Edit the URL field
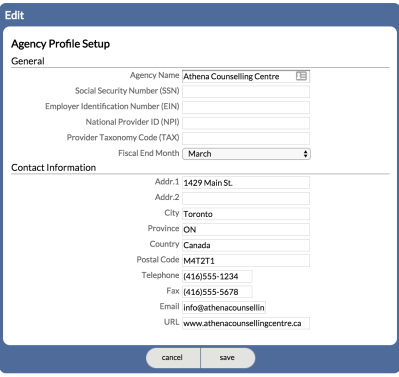The width and height of the screenshot is (399, 377). (246, 323)
